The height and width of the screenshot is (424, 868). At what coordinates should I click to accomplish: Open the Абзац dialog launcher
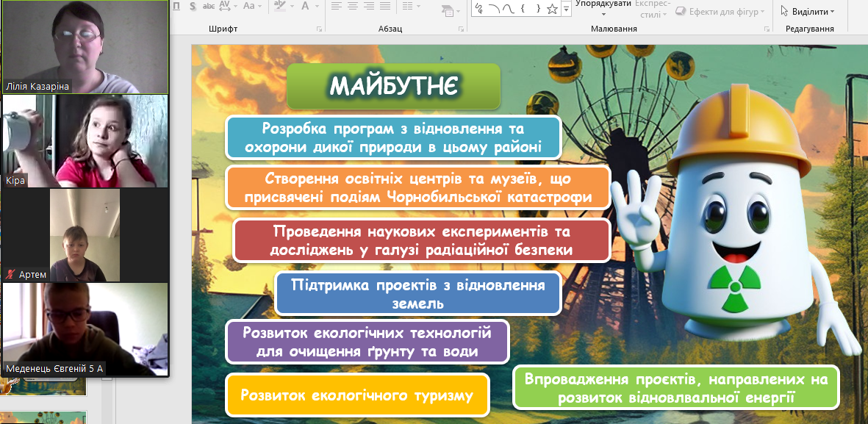461,29
